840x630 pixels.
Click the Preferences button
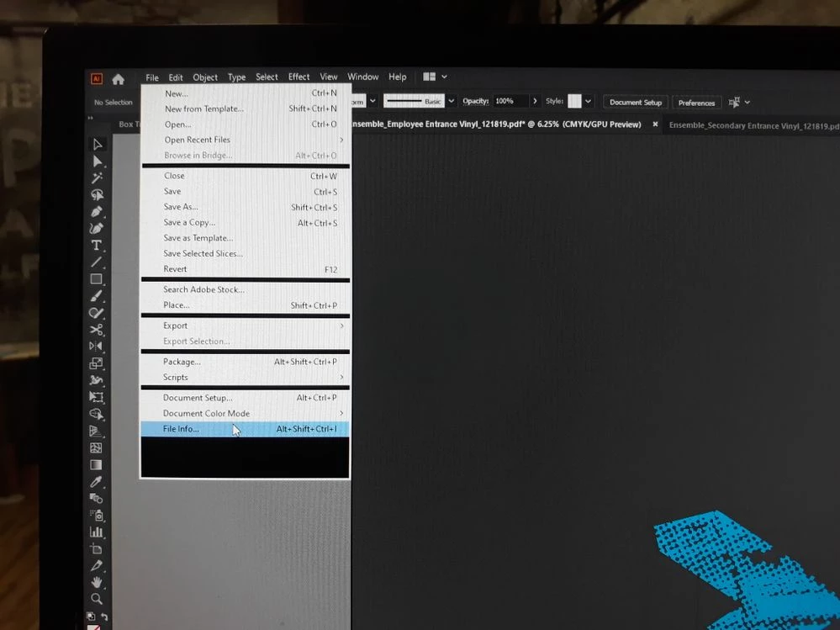click(x=696, y=103)
